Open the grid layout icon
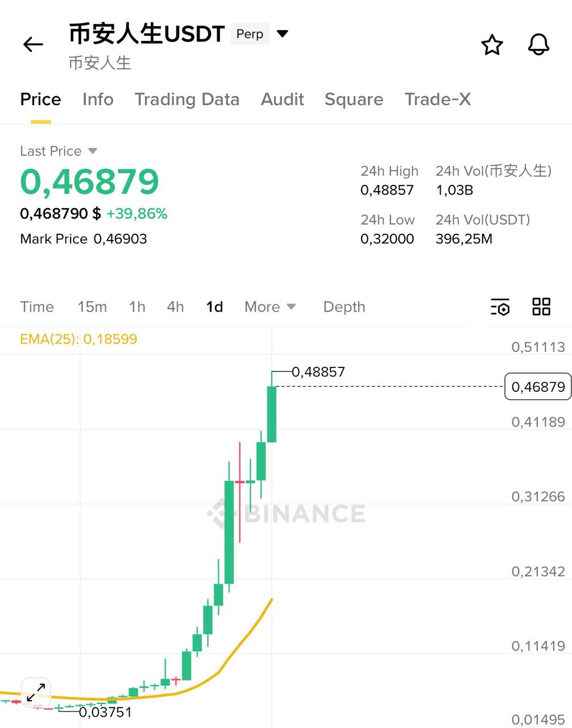 click(541, 307)
